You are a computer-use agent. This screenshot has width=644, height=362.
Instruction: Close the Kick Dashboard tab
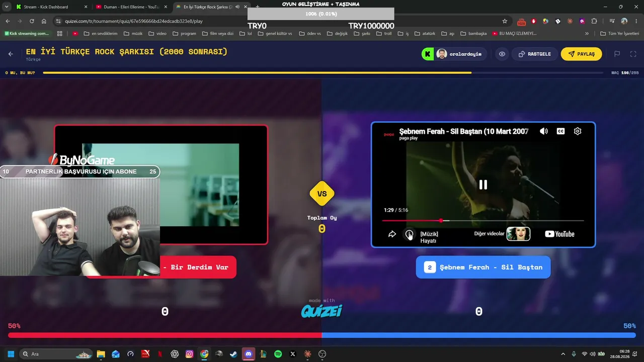(86, 7)
